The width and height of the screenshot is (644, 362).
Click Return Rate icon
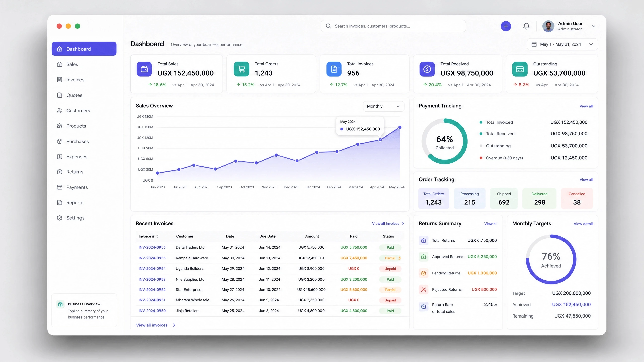click(x=424, y=307)
